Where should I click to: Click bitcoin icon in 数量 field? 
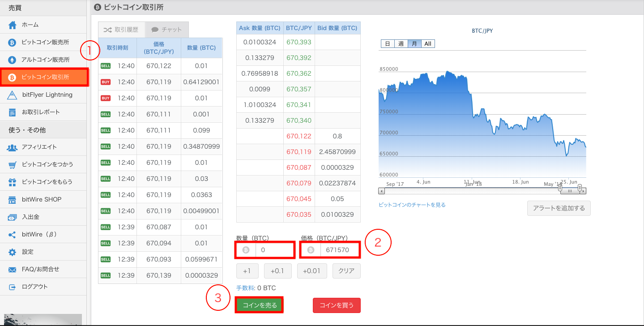(x=246, y=250)
